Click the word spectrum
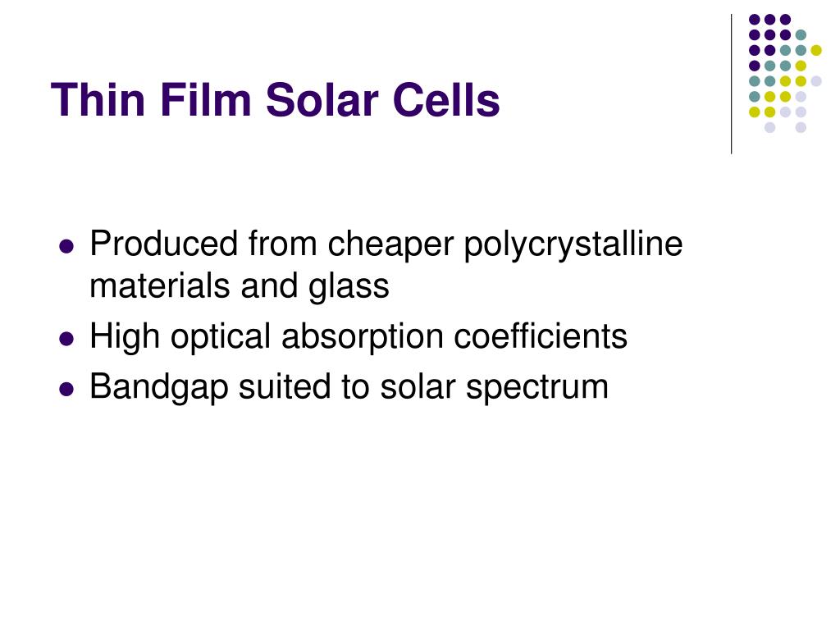Image resolution: width=840 pixels, height=630 pixels. pyautogui.click(x=537, y=388)
